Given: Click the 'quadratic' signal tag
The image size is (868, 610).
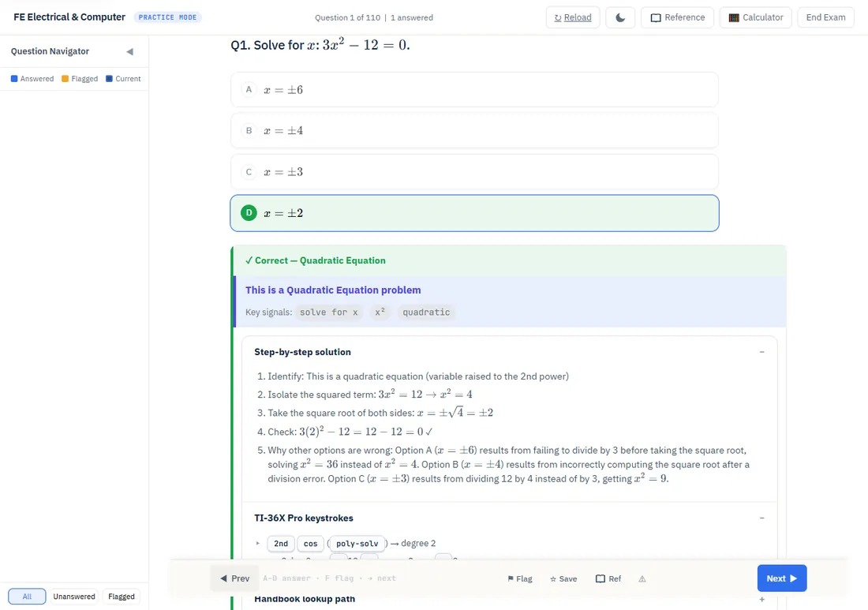Looking at the screenshot, I should coord(426,312).
